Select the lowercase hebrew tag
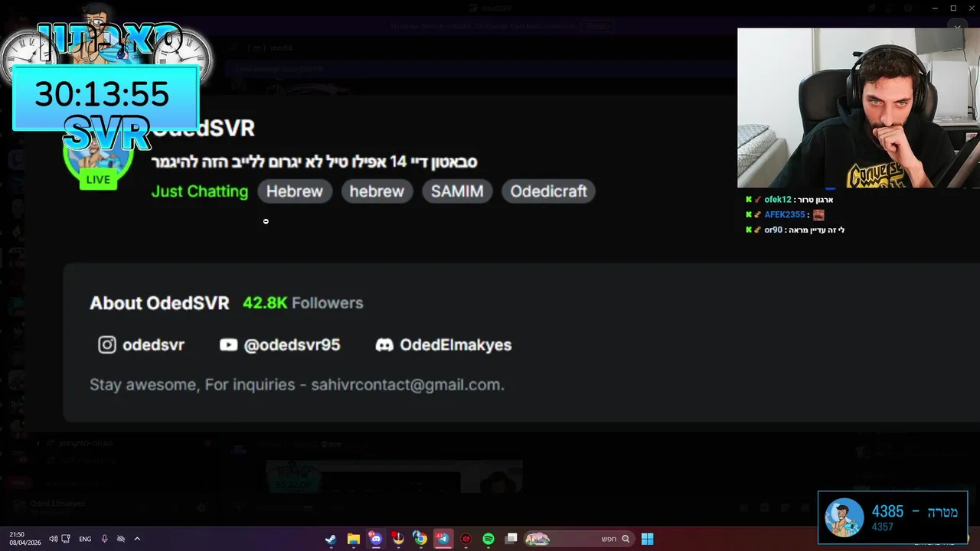The image size is (980, 551). [377, 191]
